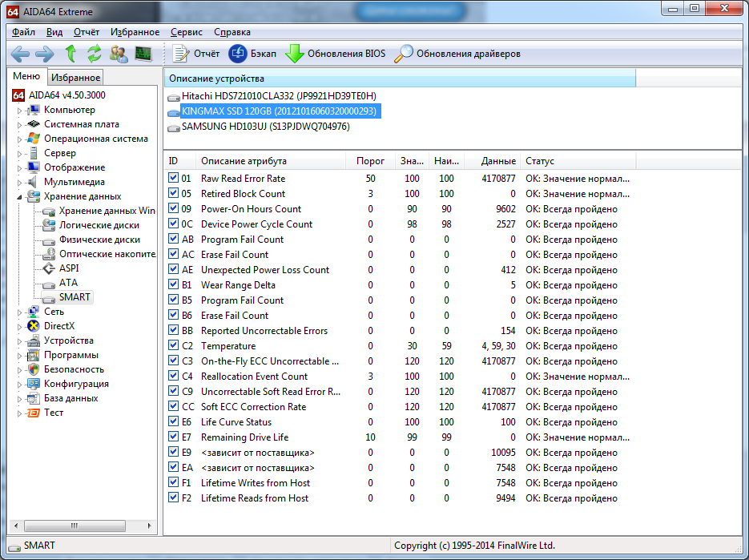
Task: Open the Справка menu
Action: [x=232, y=32]
